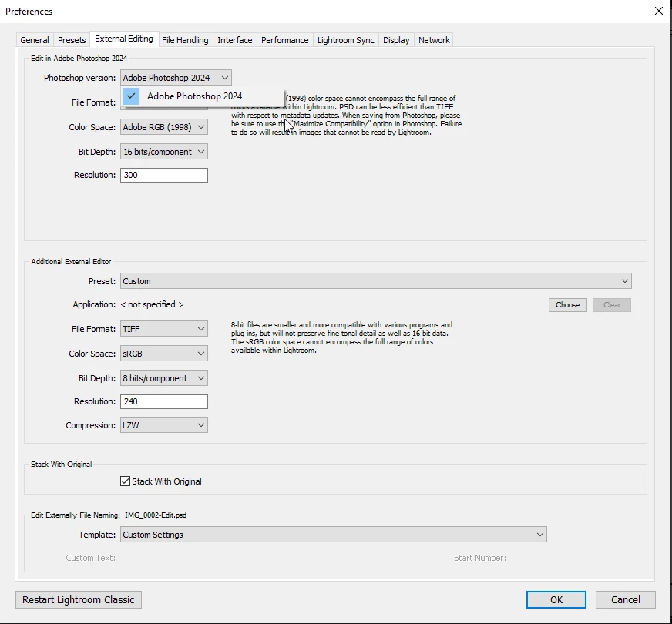This screenshot has width=672, height=624.
Task: Expand the Custom Preset dropdown
Action: coord(375,281)
